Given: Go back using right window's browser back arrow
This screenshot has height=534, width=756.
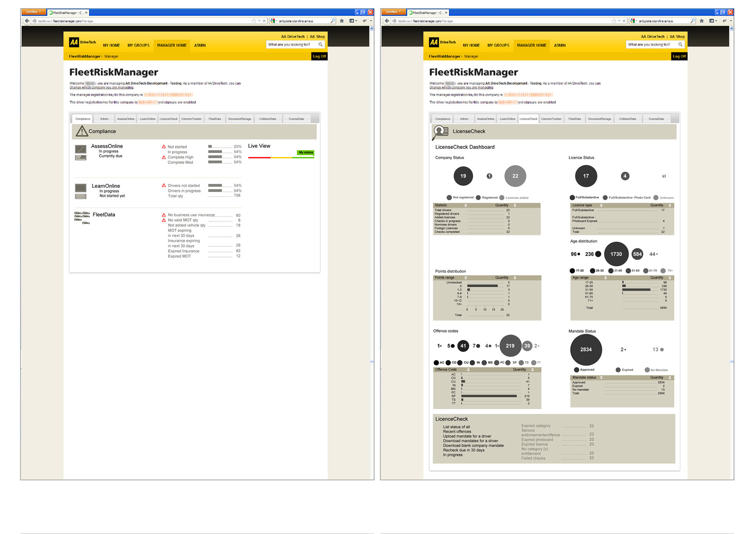Looking at the screenshot, I should coord(387,21).
